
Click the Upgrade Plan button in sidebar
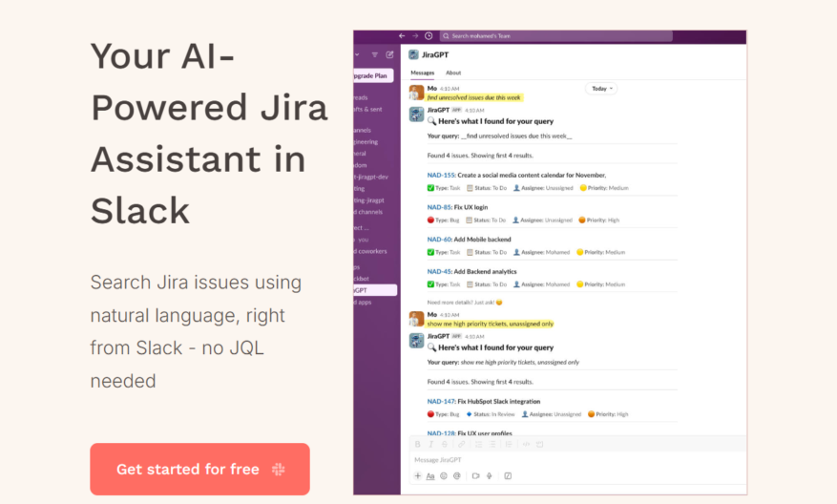pos(373,75)
